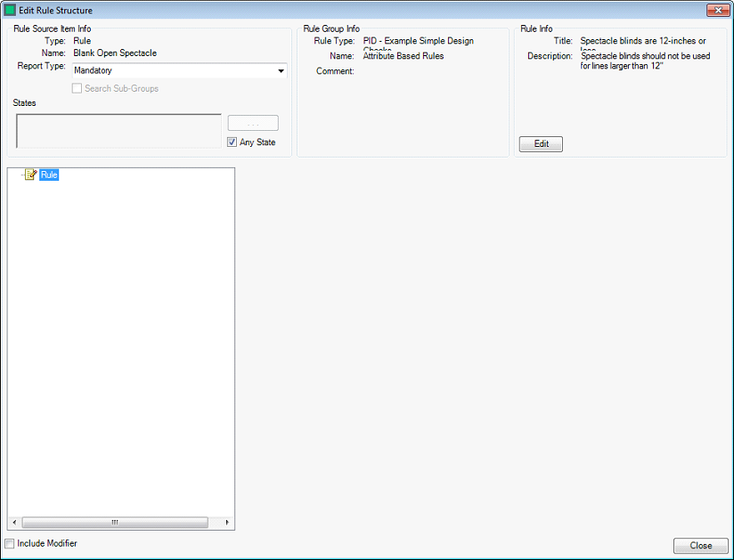
Task: Click the Close button at bottom right
Action: [x=700, y=546]
